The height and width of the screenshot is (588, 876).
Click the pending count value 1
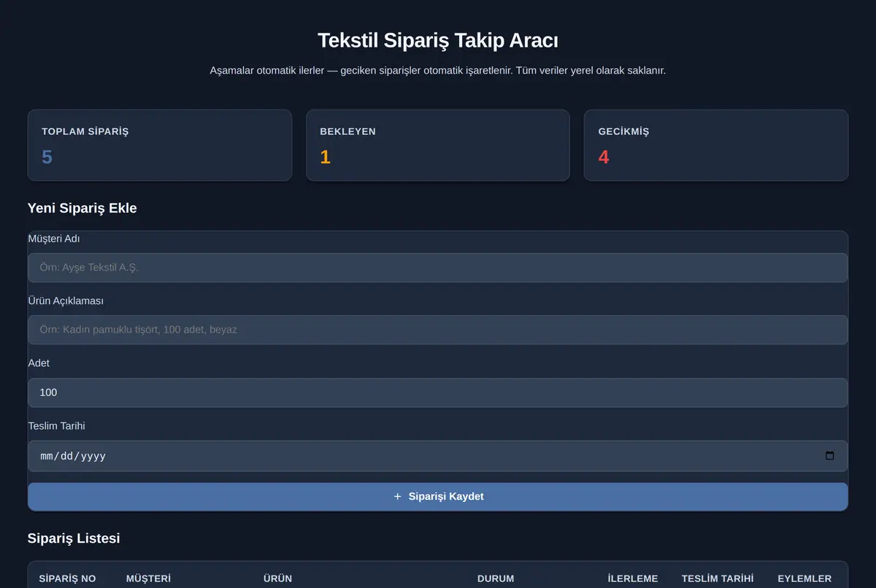(326, 157)
